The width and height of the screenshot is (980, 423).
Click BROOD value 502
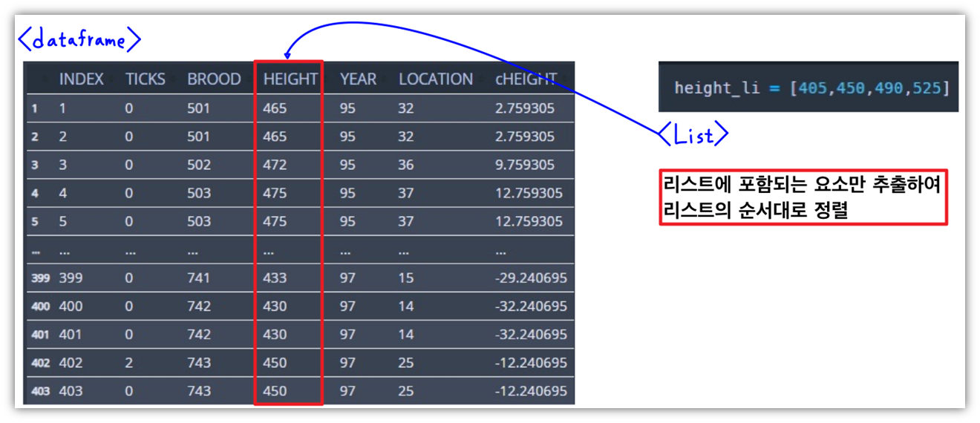coord(199,165)
